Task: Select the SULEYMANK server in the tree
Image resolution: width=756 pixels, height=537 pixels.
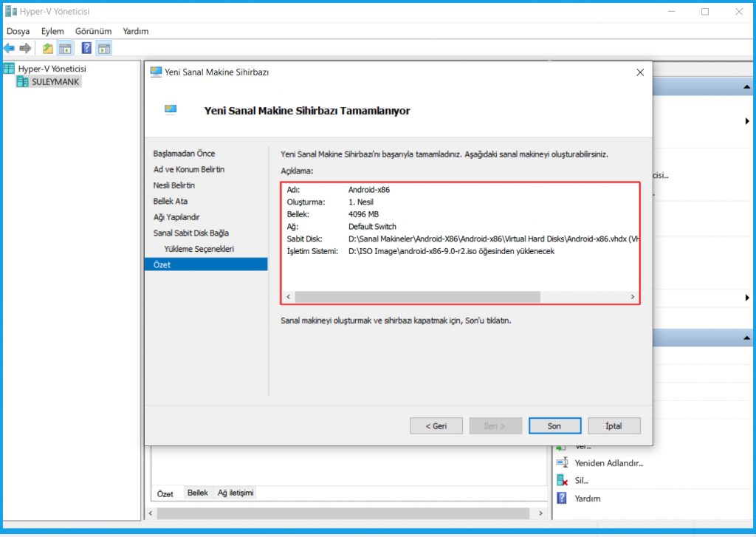Action: tap(55, 81)
